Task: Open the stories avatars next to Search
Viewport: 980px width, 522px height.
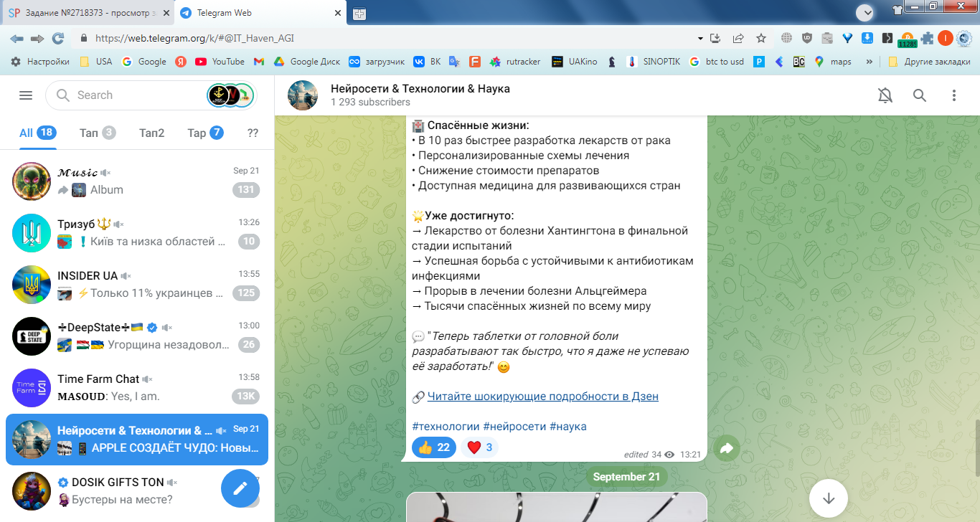Action: (x=230, y=95)
